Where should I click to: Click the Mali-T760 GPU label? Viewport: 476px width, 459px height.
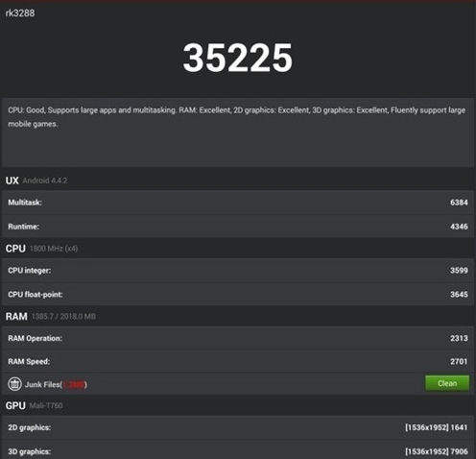(46, 405)
